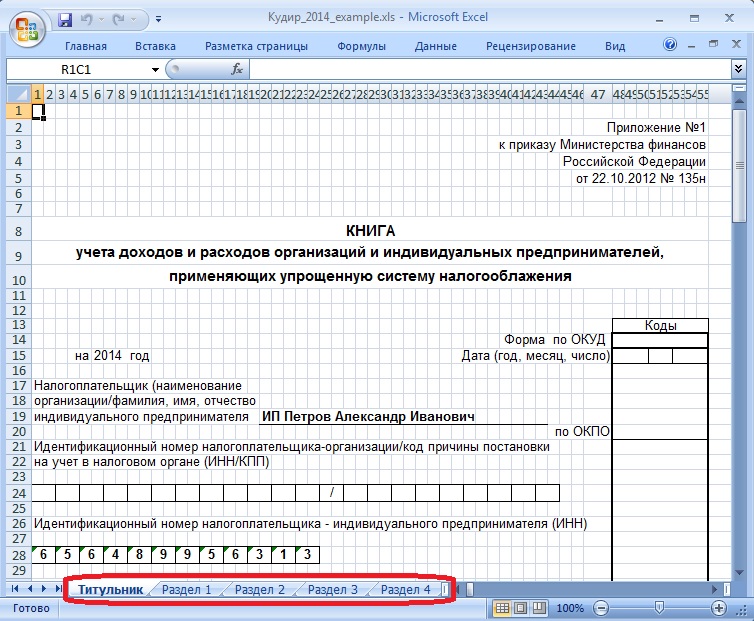
Task: Click the Name Box showing R1C1
Action: 77,70
